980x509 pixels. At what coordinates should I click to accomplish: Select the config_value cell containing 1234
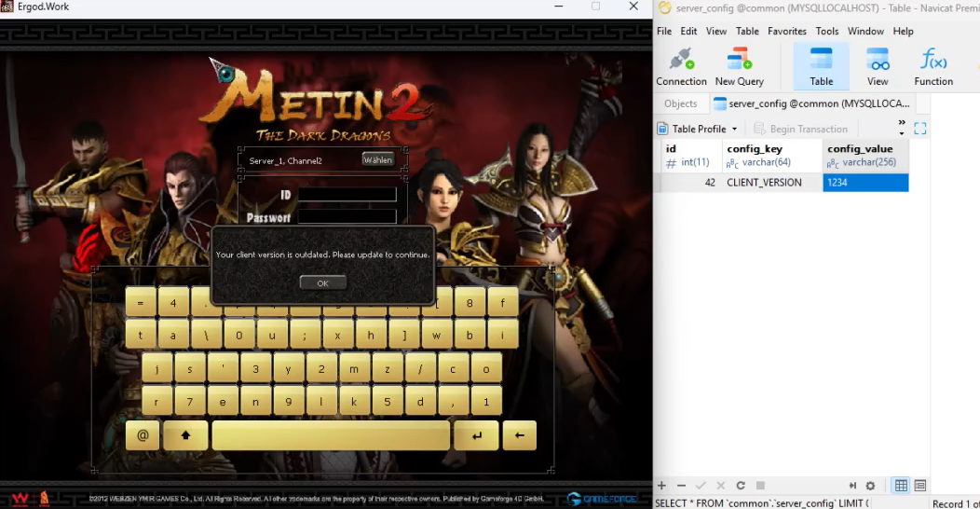tap(864, 183)
